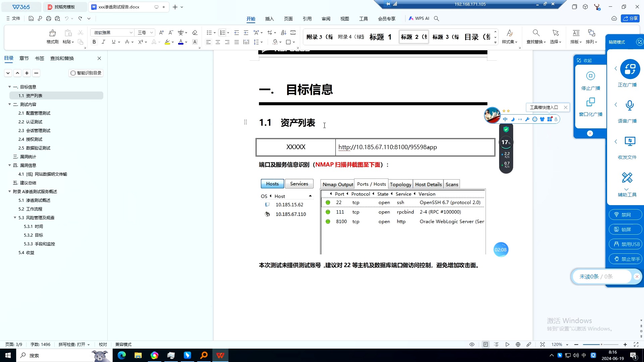
Task: Click the 排列 arrange icon
Action: tap(591, 33)
